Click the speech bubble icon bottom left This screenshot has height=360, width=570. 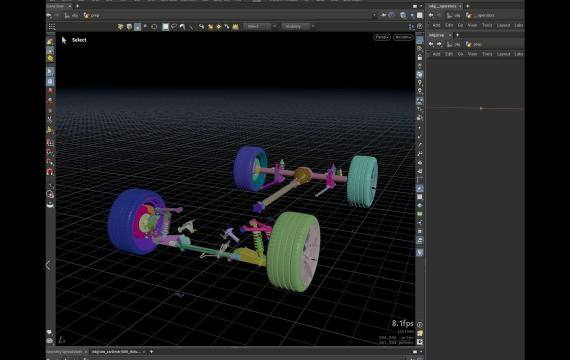click(49, 332)
